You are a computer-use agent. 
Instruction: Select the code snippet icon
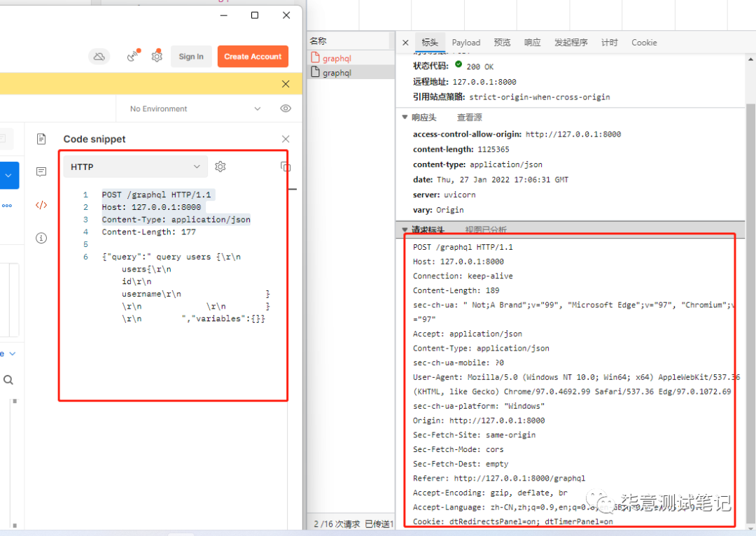(41, 205)
